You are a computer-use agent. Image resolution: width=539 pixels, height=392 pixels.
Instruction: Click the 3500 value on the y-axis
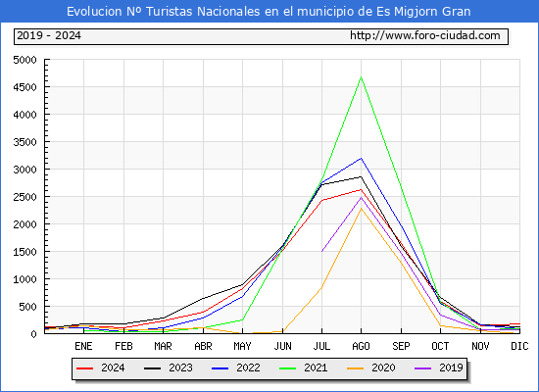point(24,142)
